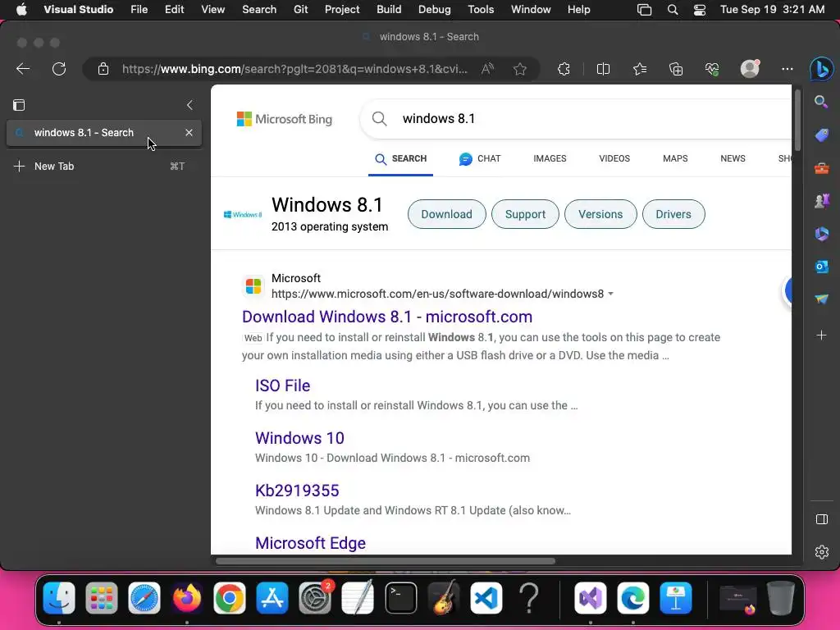Switch to IMAGES tab
The width and height of the screenshot is (840, 630).
550,158
